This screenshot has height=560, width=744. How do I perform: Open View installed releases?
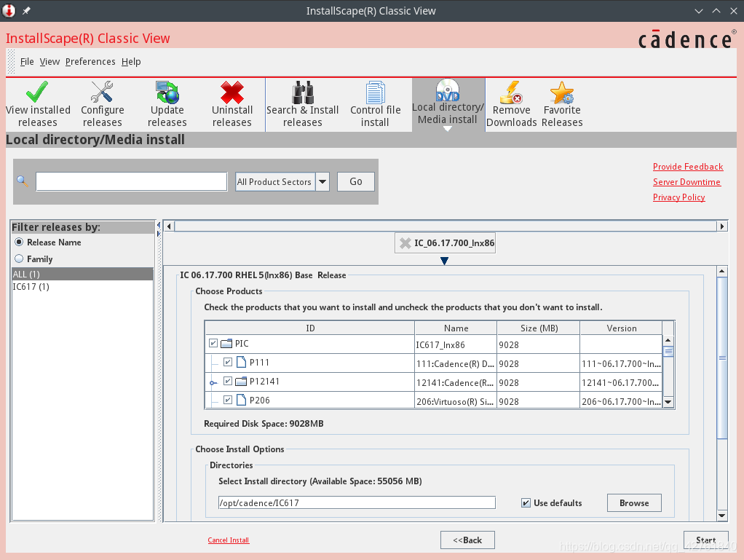point(38,104)
